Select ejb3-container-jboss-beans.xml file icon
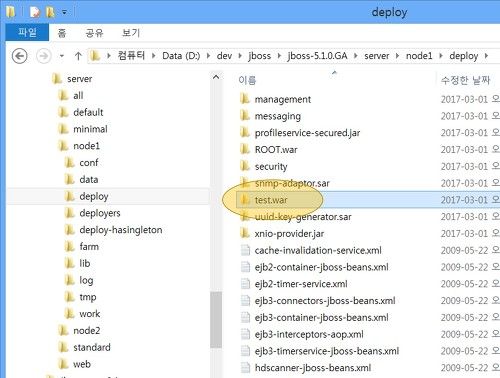Image resolution: width=500 pixels, height=378 pixels. [x=245, y=317]
